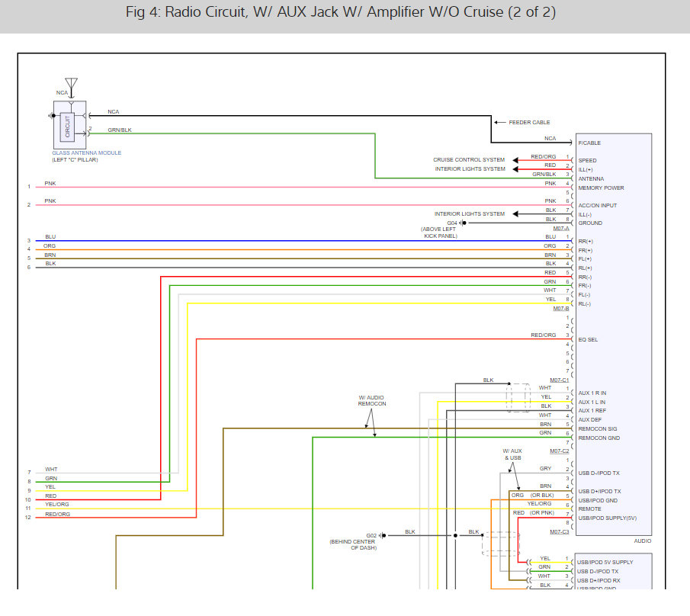The width and height of the screenshot is (690, 616).
Task: Select the 'W/ AUDIO REMOCON' note
Action: [x=372, y=400]
